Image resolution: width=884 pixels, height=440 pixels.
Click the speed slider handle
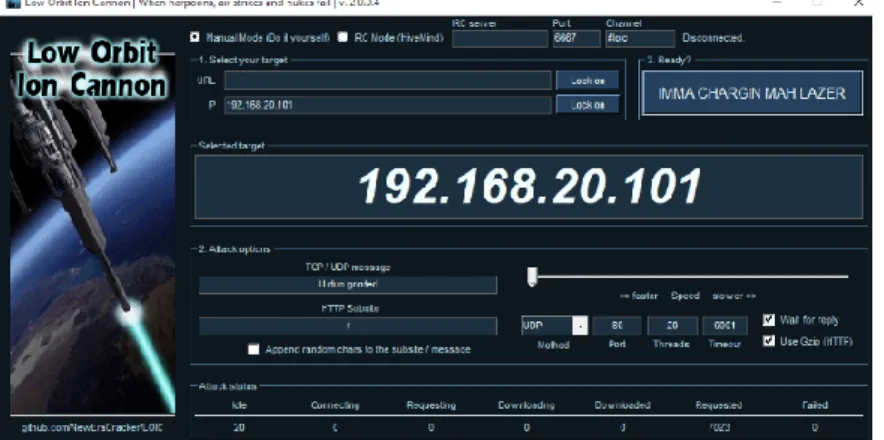click(532, 277)
